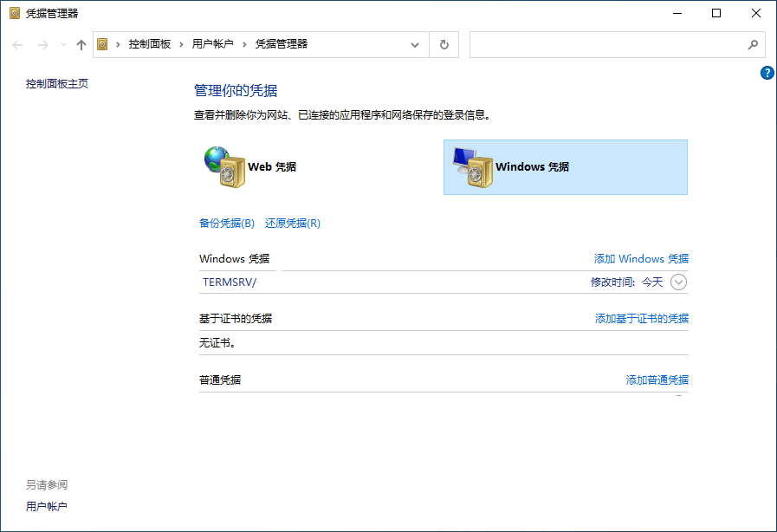Click the globe safe Web credentials icon

224,167
